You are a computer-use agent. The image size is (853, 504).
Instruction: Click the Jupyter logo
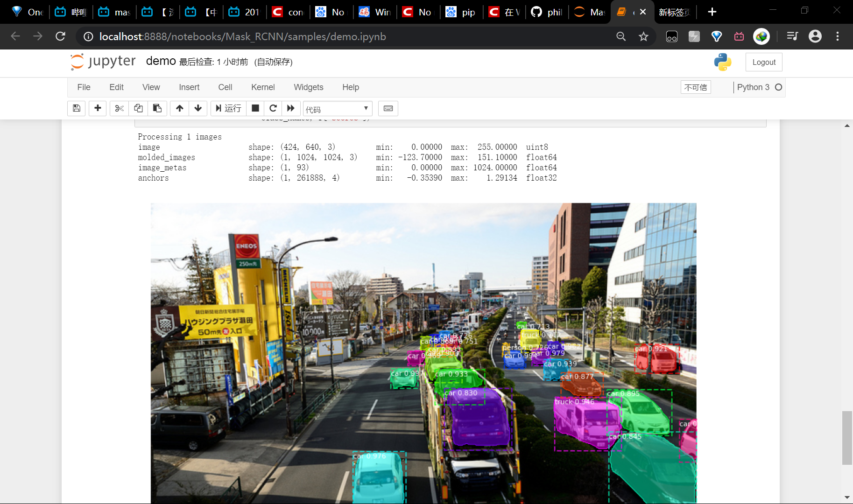click(103, 62)
